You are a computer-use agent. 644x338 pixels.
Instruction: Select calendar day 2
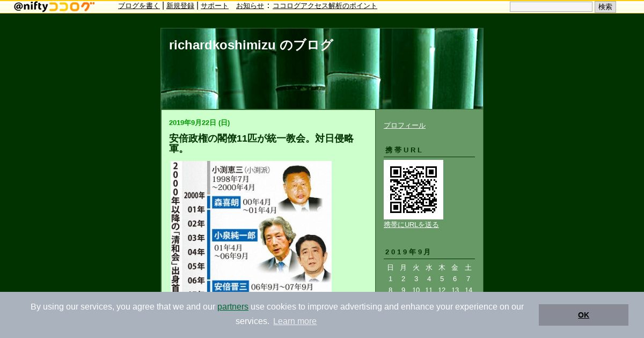click(x=403, y=279)
